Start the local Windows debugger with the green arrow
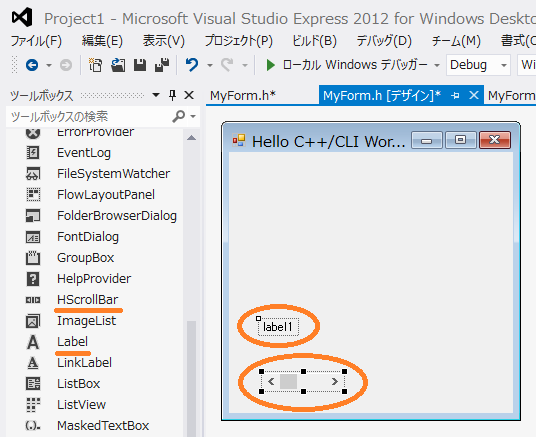This screenshot has width=536, height=437. (270, 65)
